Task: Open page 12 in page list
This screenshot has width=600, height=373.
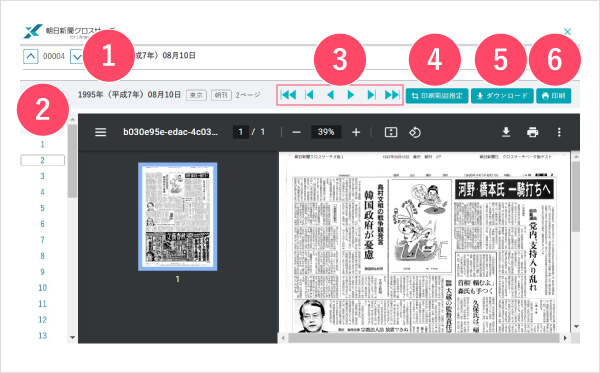Action: click(x=42, y=320)
